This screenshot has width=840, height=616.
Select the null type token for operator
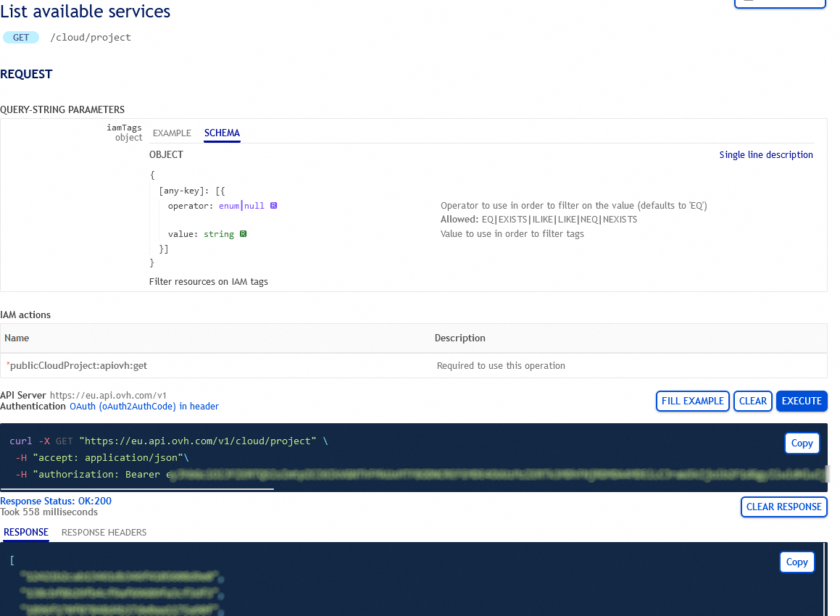point(254,206)
